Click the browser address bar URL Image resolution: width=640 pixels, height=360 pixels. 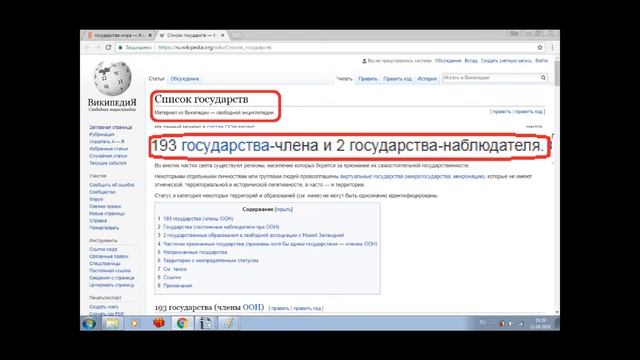pyautogui.click(x=215, y=48)
